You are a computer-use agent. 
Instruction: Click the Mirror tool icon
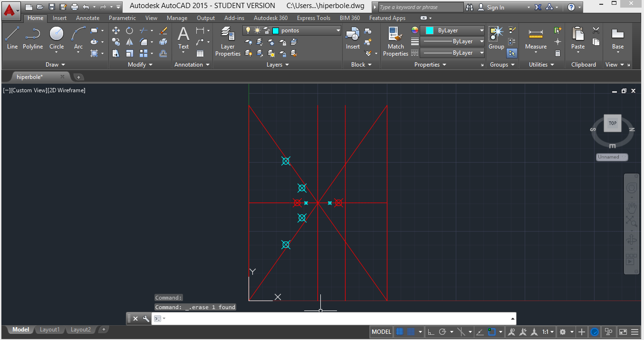(x=129, y=42)
